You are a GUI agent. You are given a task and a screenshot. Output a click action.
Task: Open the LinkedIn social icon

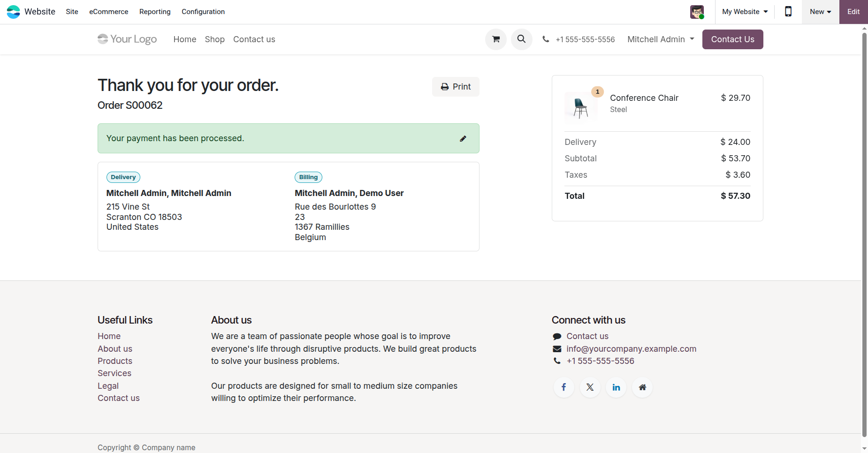616,387
